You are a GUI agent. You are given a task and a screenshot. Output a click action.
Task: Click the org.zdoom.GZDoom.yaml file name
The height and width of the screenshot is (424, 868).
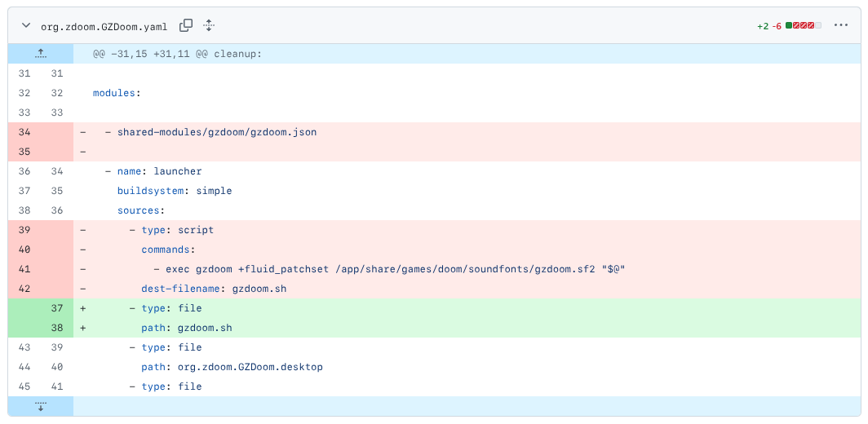104,26
